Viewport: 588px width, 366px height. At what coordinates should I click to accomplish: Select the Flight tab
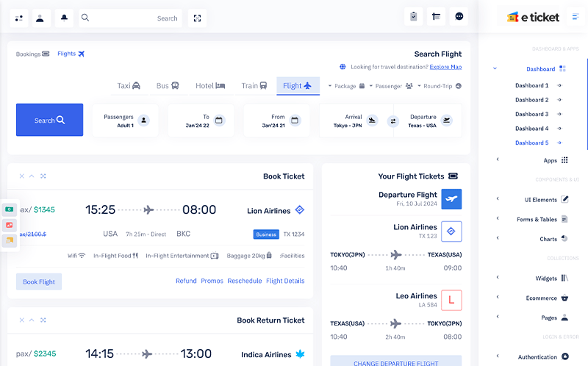(x=298, y=86)
